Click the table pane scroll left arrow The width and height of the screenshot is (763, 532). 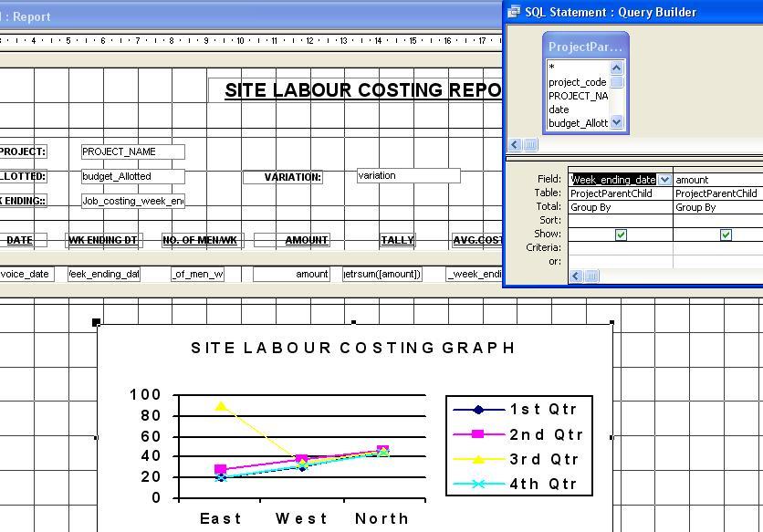tap(515, 144)
